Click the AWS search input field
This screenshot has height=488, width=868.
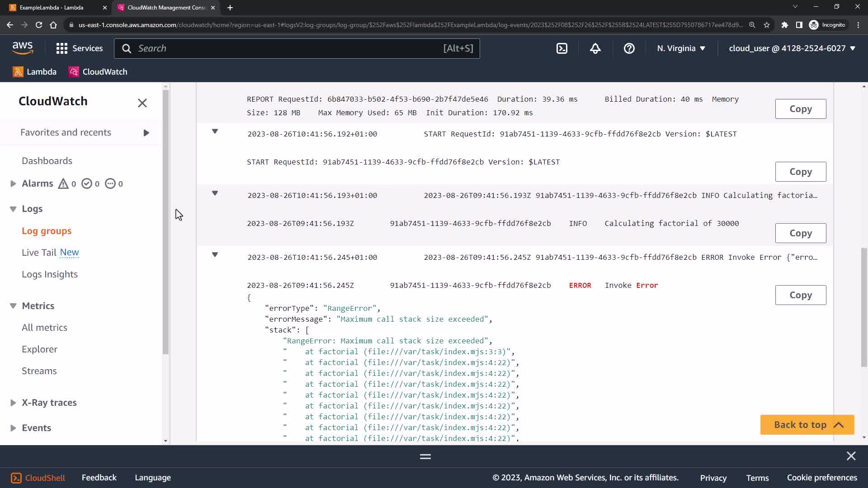289,48
